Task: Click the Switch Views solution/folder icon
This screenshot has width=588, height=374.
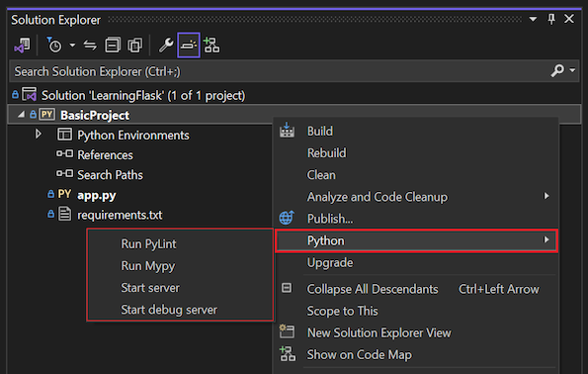Action: [22, 46]
